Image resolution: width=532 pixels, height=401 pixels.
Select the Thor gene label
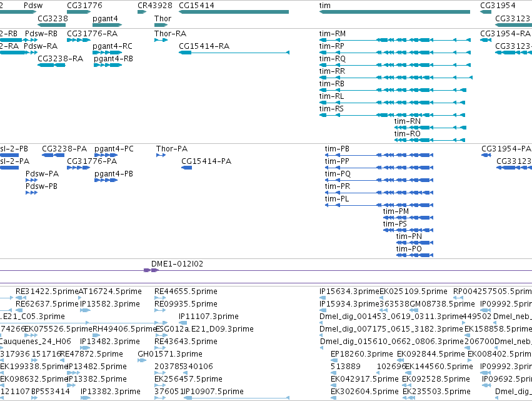pyautogui.click(x=163, y=19)
